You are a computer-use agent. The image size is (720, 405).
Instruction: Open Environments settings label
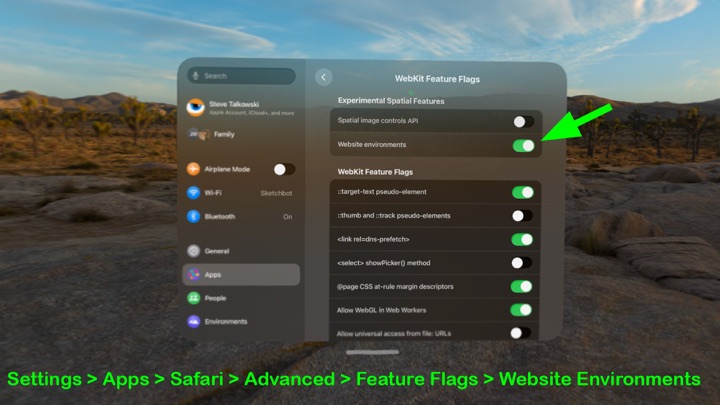coord(226,321)
